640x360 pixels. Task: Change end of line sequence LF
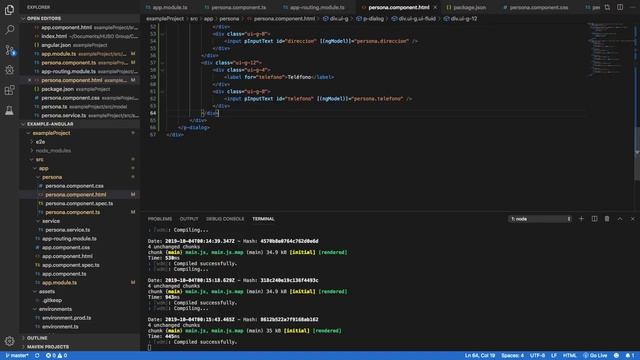pyautogui.click(x=554, y=356)
